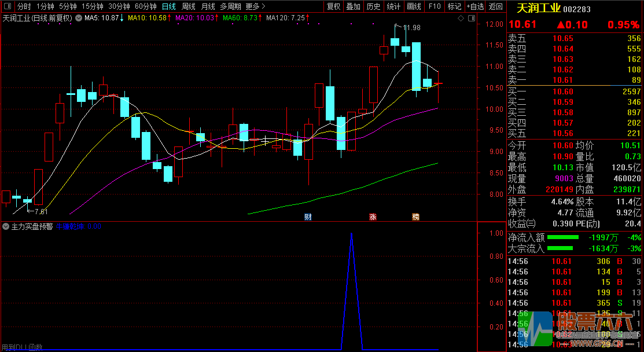Expand the 主力实盘预警 indicator dropdown
This screenshot has width=644, height=352.
(x=6, y=227)
